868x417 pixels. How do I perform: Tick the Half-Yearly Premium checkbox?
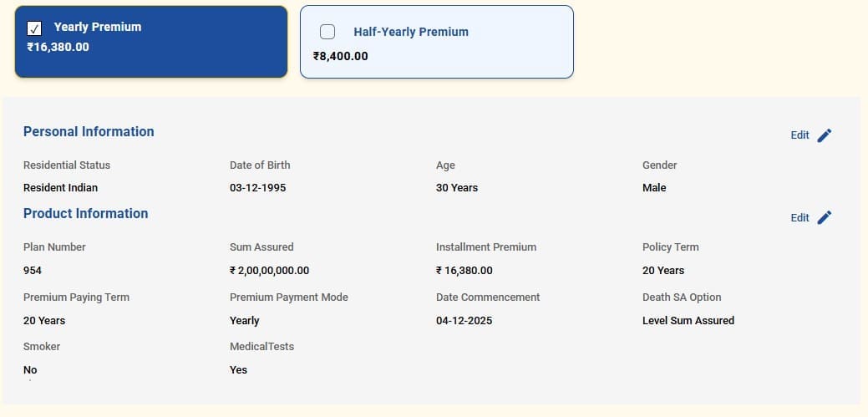point(327,32)
